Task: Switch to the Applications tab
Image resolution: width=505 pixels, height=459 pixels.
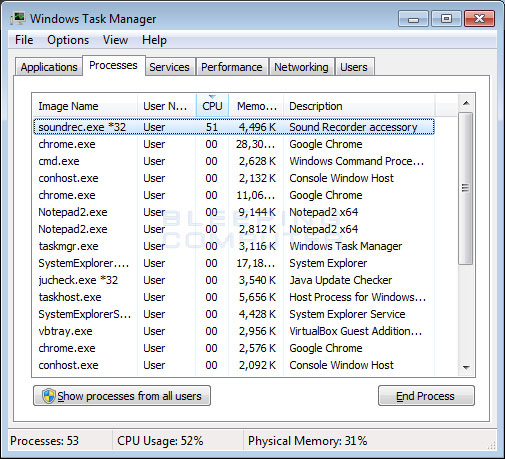Action: [49, 67]
